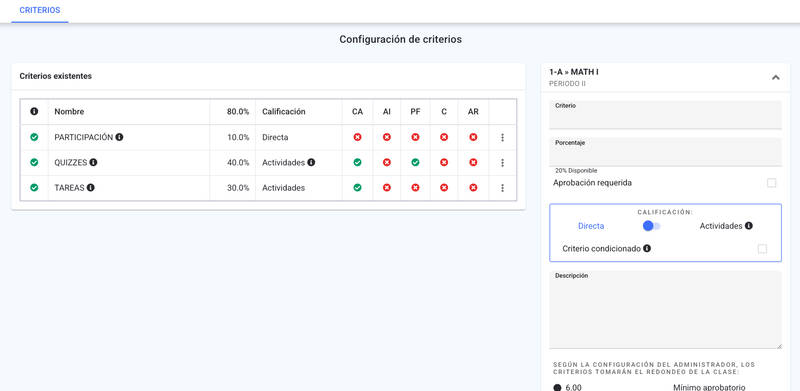Check the Criterio condicionado checkbox
800x391 pixels.
pos(762,249)
